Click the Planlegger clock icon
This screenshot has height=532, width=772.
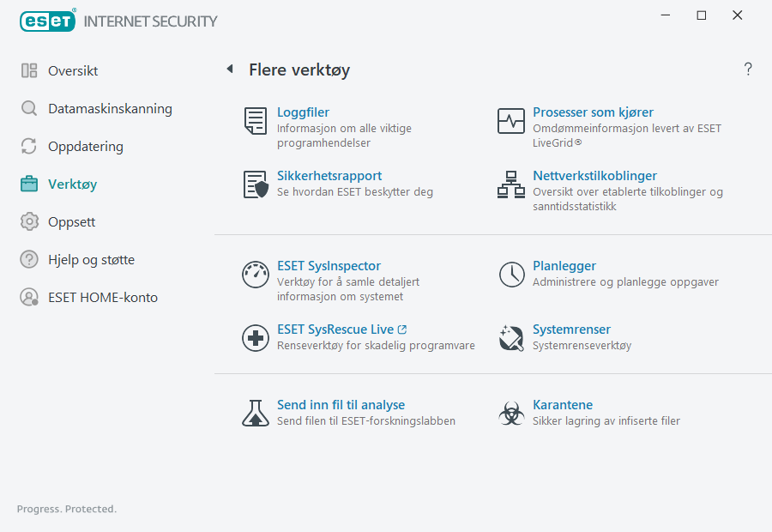pyautogui.click(x=511, y=275)
